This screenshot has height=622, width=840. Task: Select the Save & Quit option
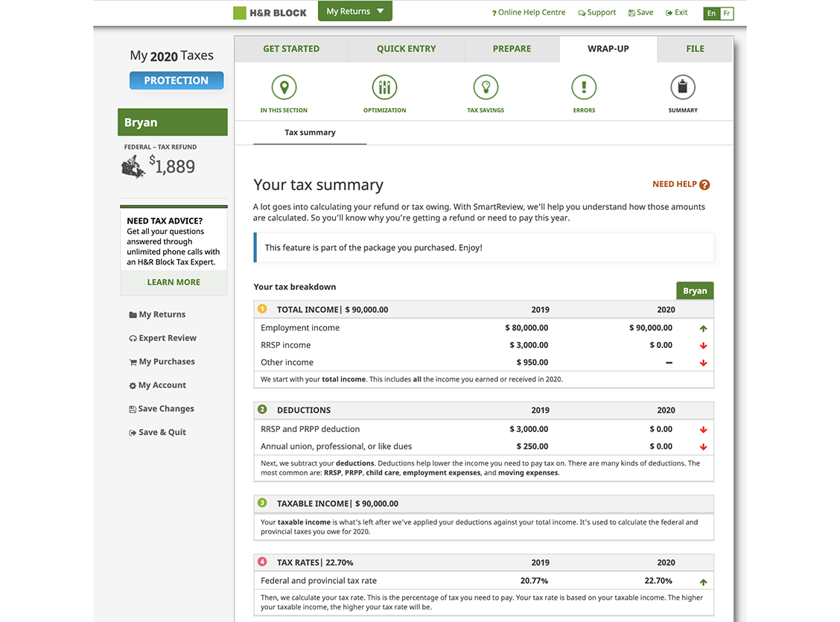tap(162, 432)
